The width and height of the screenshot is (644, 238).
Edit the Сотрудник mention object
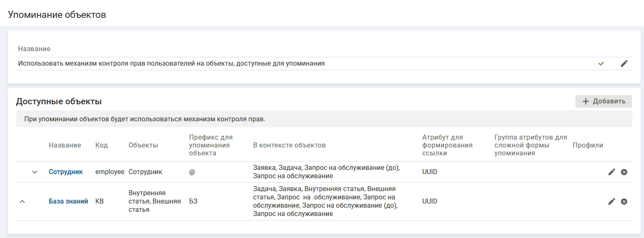pyautogui.click(x=612, y=172)
